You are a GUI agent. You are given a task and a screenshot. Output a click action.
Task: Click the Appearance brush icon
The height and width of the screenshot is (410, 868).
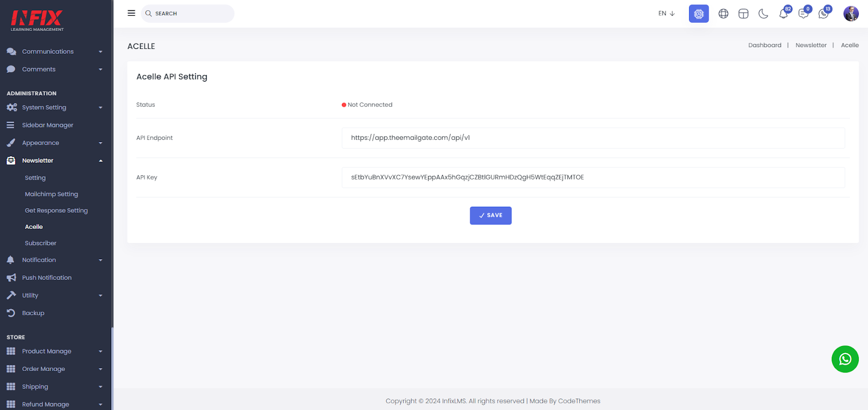(11, 143)
